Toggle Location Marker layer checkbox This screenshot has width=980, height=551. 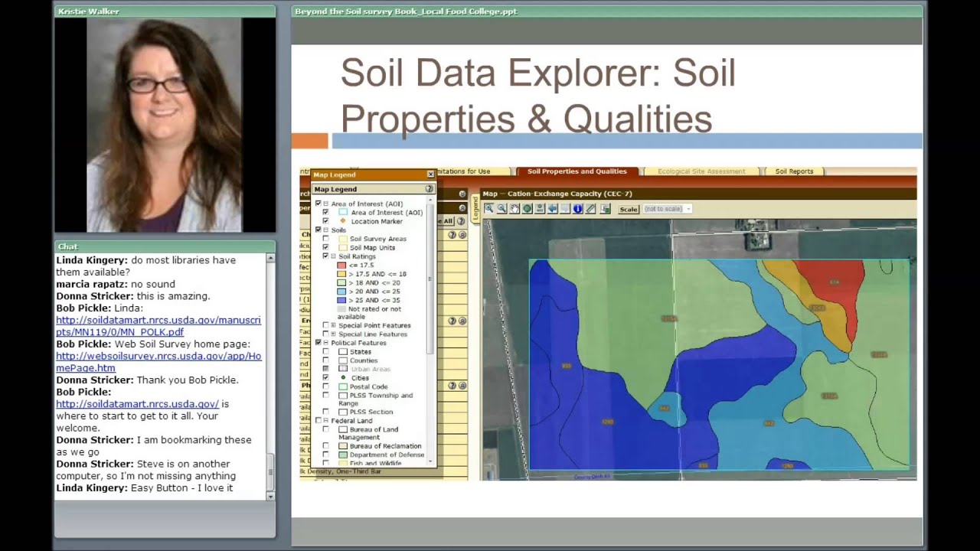pos(325,221)
